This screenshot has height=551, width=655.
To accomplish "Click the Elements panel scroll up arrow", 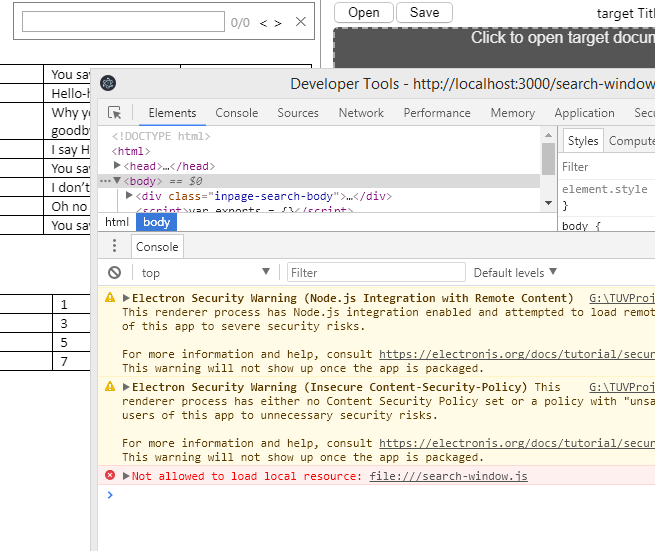I will coord(548,135).
